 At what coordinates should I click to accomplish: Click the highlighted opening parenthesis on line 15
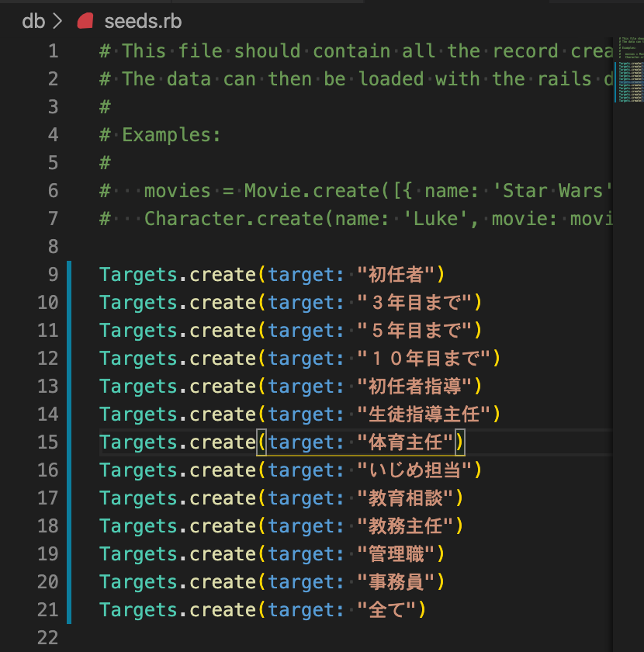tap(261, 442)
